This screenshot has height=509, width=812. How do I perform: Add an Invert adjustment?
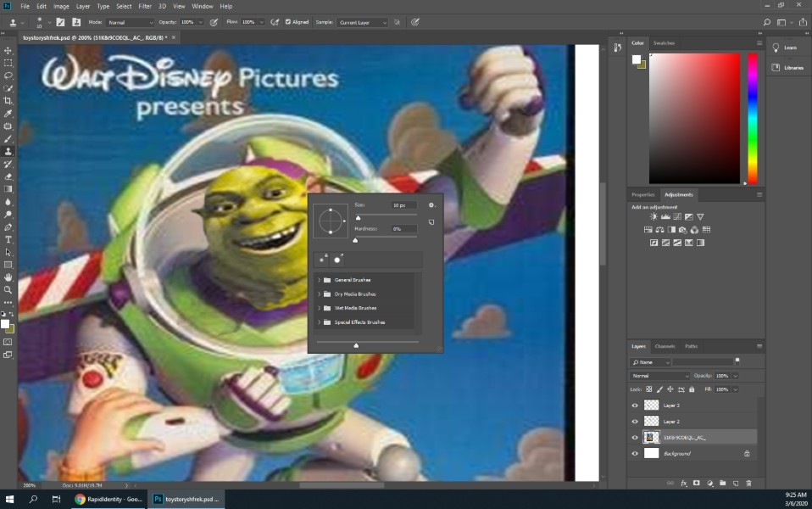pyautogui.click(x=654, y=243)
